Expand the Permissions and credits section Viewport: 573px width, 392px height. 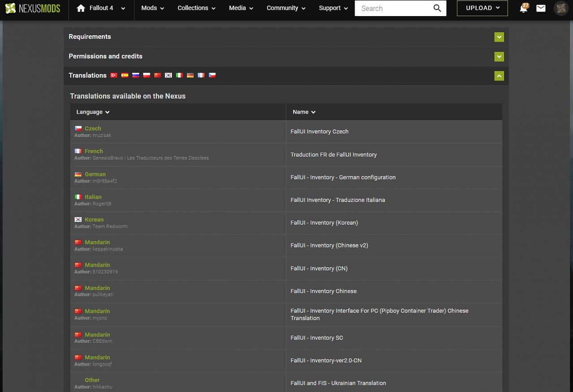499,57
